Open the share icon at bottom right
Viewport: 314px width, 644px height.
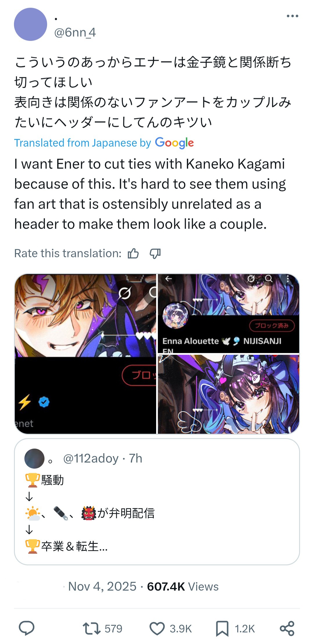pos(287,629)
